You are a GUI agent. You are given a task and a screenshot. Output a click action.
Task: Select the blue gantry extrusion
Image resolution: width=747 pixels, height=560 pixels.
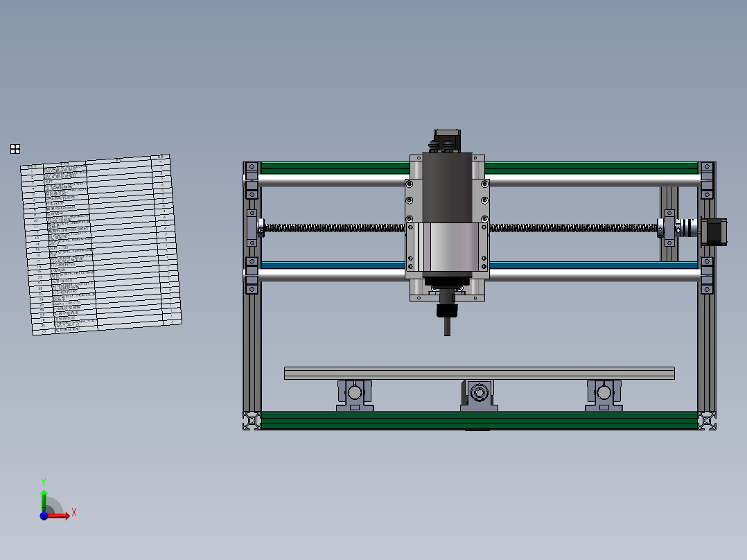(333, 265)
